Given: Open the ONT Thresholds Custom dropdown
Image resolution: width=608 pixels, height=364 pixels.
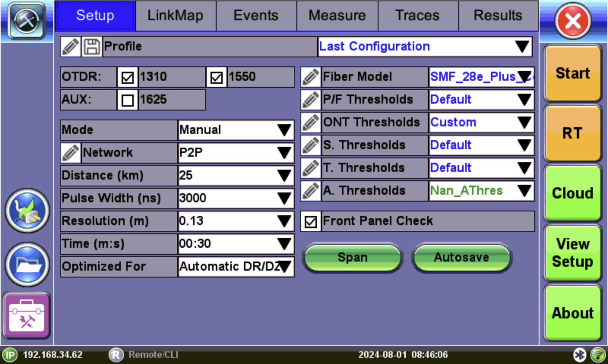Looking at the screenshot, I should click(x=481, y=123).
